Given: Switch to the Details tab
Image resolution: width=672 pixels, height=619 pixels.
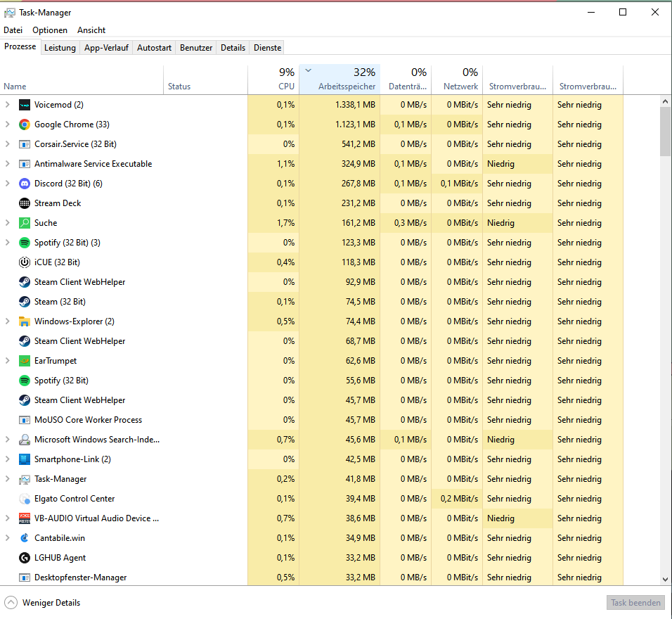Looking at the screenshot, I should (233, 48).
